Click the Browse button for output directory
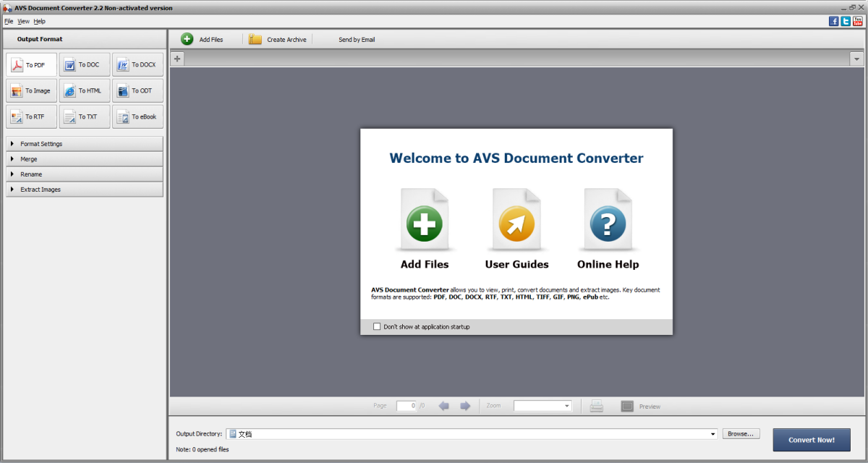Image resolution: width=868 pixels, height=463 pixels. [741, 433]
